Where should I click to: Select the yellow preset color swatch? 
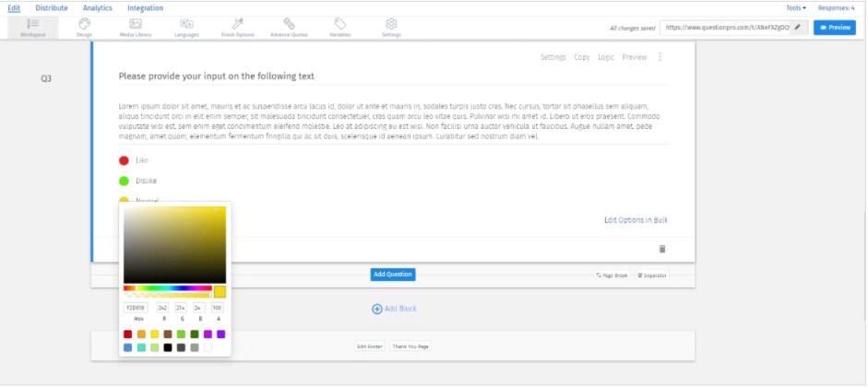tap(154, 334)
